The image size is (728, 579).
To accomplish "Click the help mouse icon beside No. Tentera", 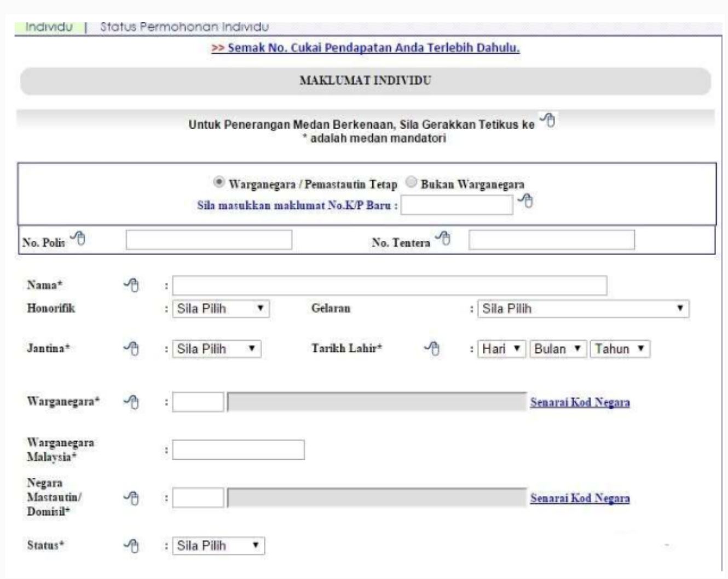I will (x=443, y=239).
